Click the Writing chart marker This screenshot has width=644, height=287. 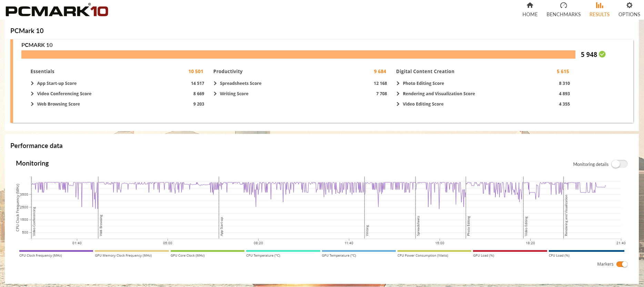368,230
